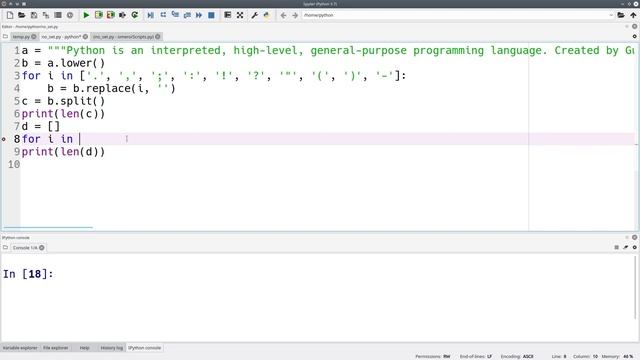The image size is (640, 360).
Task: Click the round toolbar icon before Run
Action: coord(70,15)
